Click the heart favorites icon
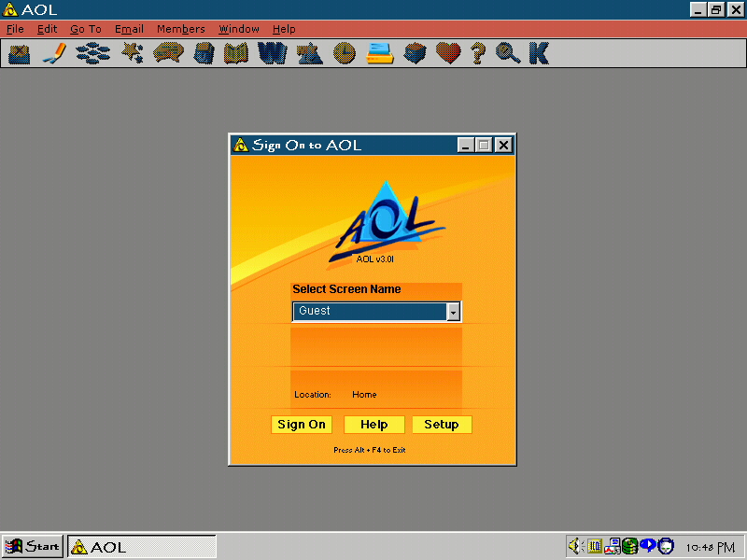The image size is (747, 560). (x=449, y=54)
